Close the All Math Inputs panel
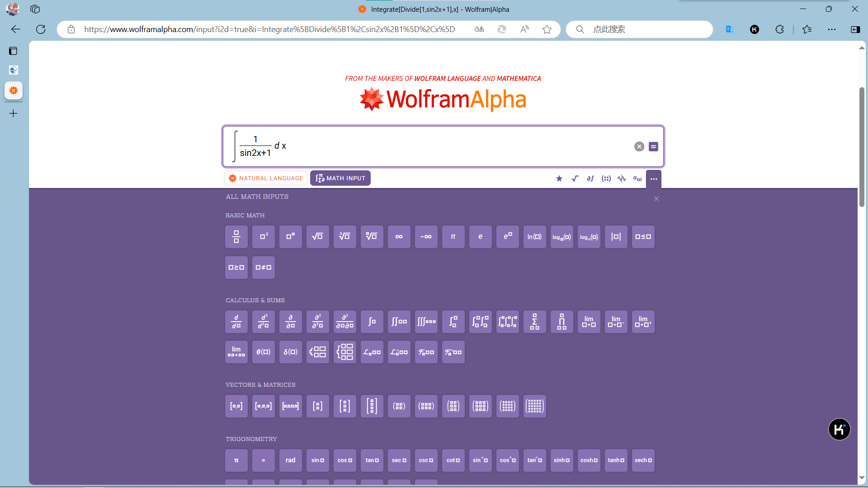 pyautogui.click(x=656, y=199)
